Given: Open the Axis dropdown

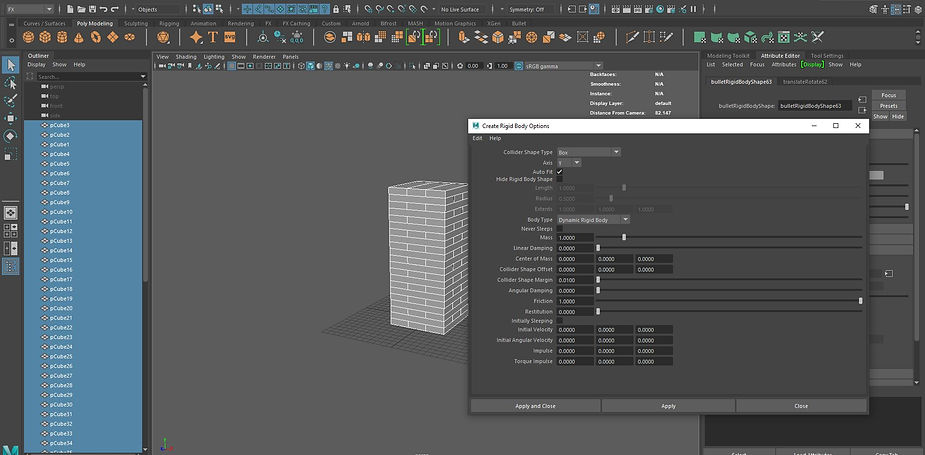Looking at the screenshot, I should point(569,162).
